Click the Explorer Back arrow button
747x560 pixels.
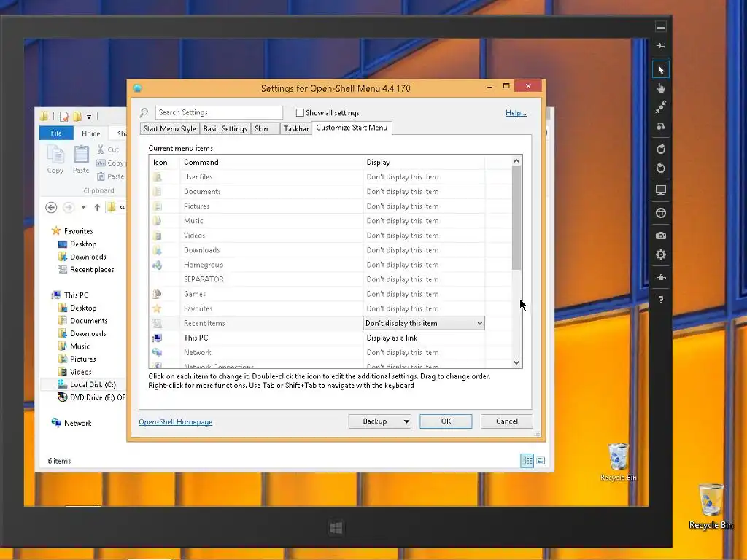tap(52, 208)
